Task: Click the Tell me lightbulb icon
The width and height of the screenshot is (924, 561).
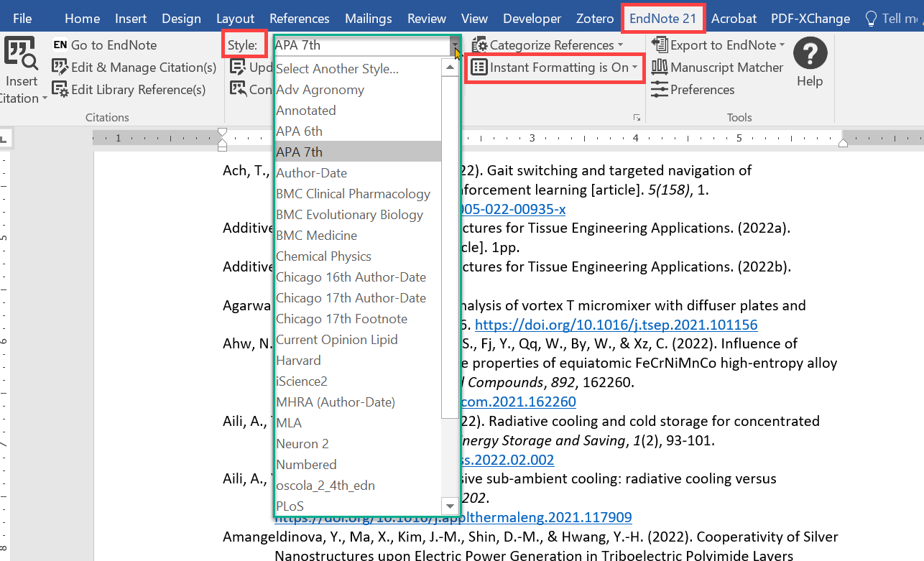Action: pos(872,19)
